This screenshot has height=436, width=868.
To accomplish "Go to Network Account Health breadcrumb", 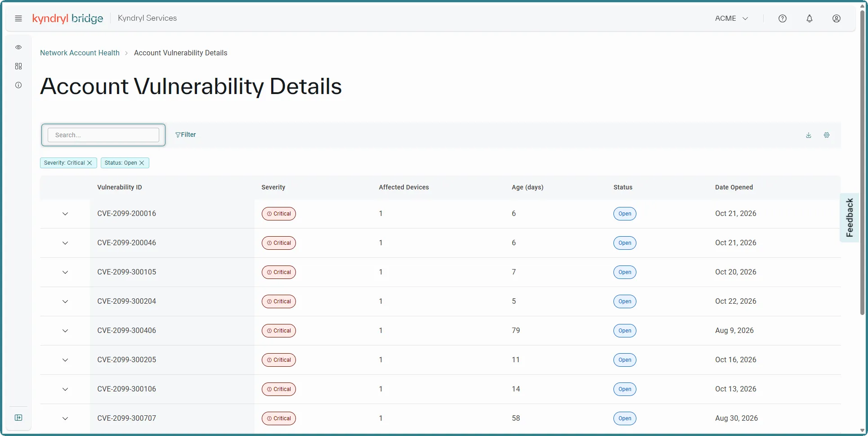I will (x=80, y=53).
